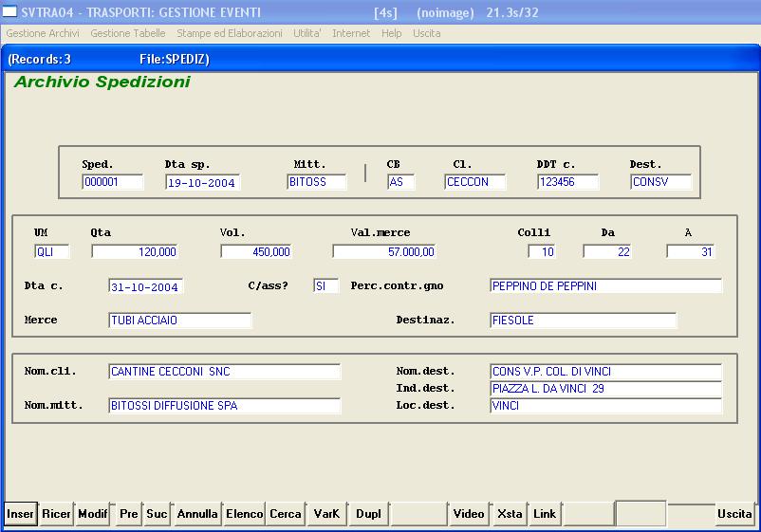The image size is (761, 532).
Task: Click the DDT c. field 123456
Action: pyautogui.click(x=567, y=182)
